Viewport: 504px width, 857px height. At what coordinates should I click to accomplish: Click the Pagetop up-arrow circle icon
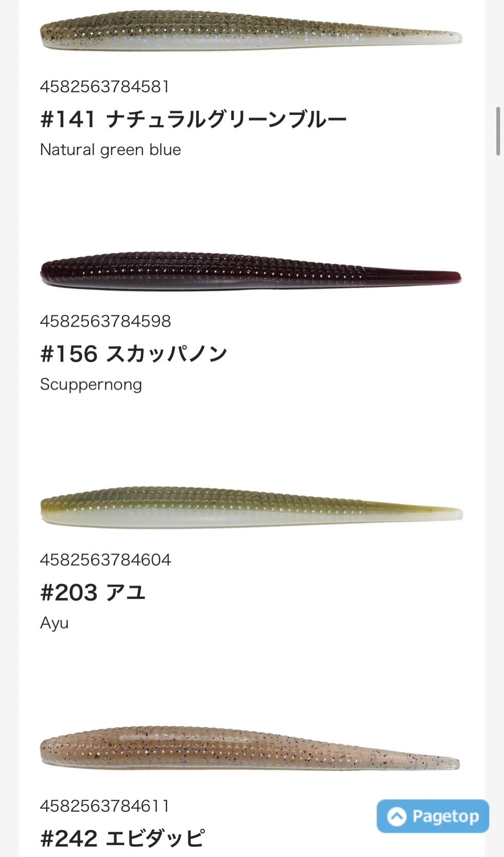396,816
